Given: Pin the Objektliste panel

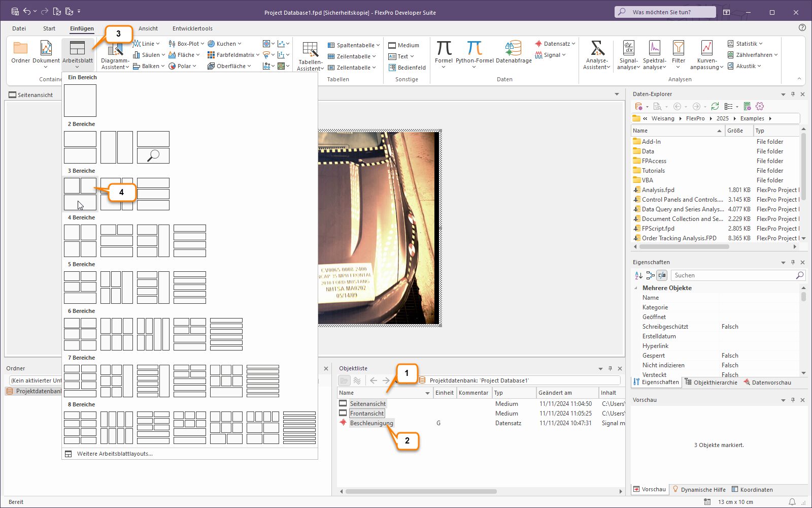Looking at the screenshot, I should click(x=610, y=368).
